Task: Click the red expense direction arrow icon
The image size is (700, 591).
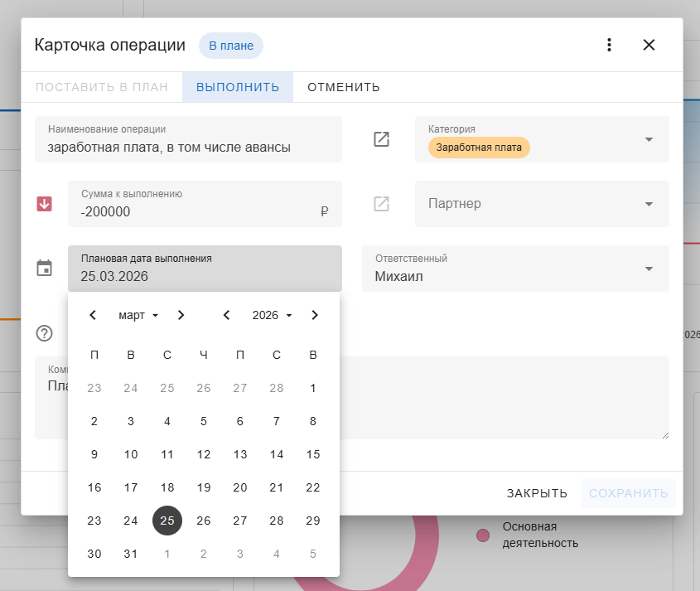Action: coord(45,204)
